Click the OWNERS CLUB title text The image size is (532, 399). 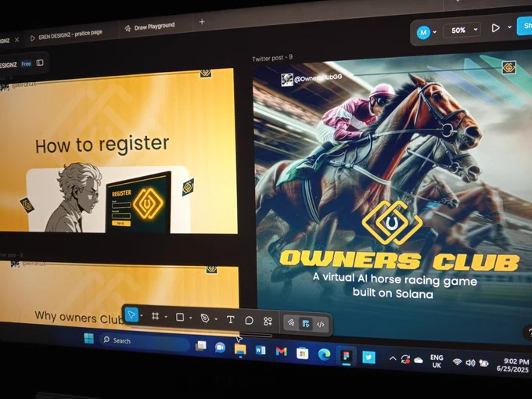pos(399,261)
